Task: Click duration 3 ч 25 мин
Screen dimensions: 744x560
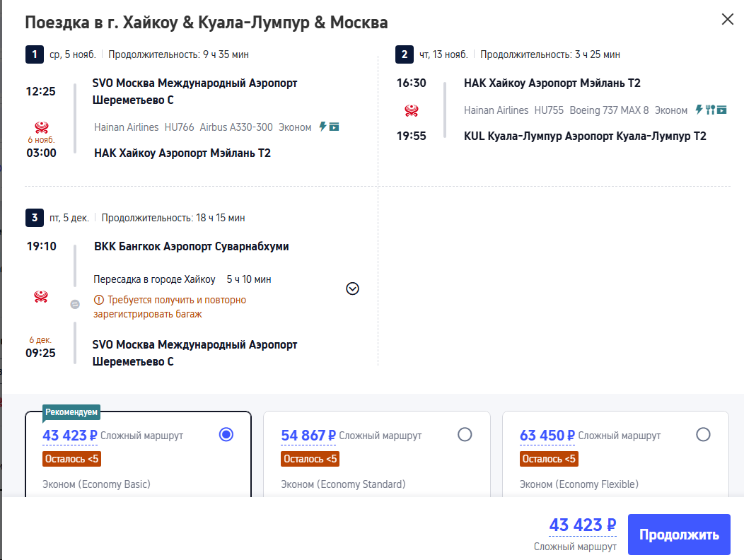Action: pos(598,54)
